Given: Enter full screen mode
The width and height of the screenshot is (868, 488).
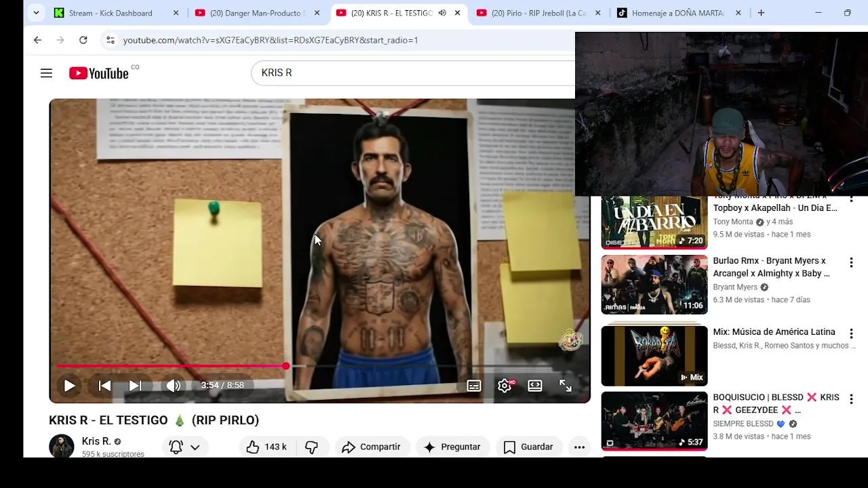Looking at the screenshot, I should [x=566, y=386].
